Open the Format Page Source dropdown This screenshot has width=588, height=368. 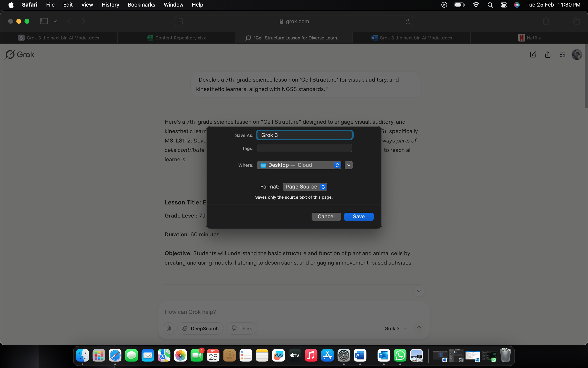click(305, 187)
